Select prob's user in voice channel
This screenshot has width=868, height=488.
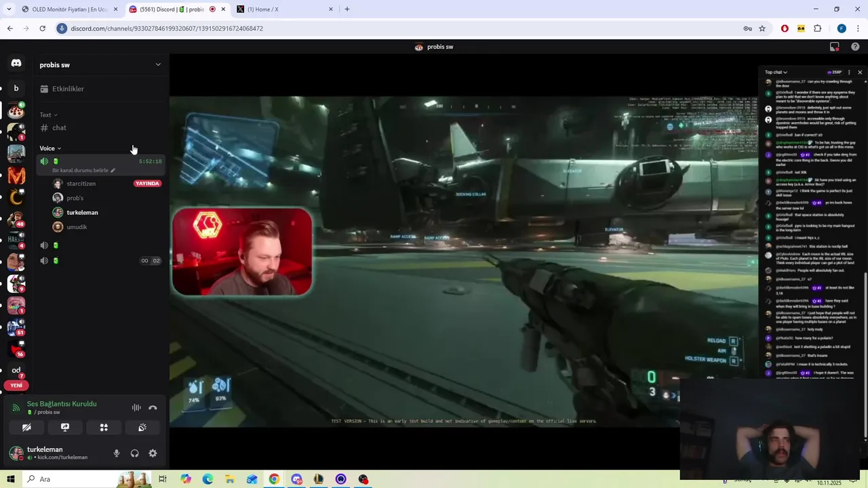(75, 198)
